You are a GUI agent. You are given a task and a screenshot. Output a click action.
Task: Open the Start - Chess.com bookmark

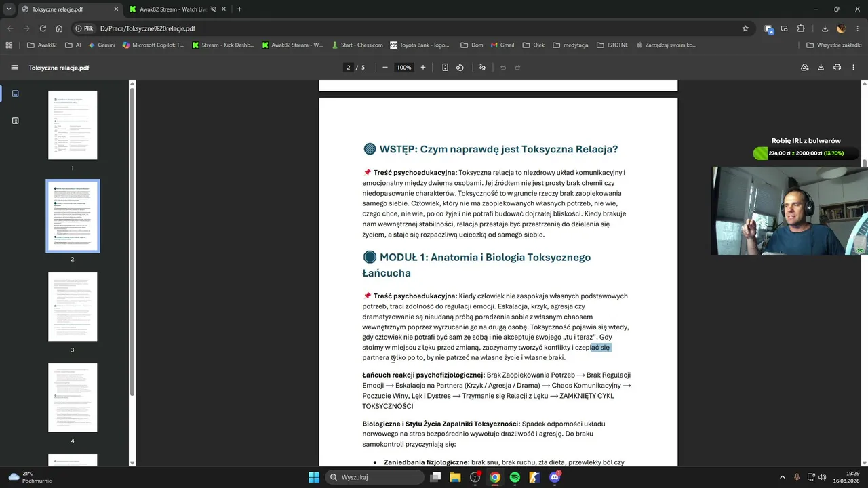point(357,45)
